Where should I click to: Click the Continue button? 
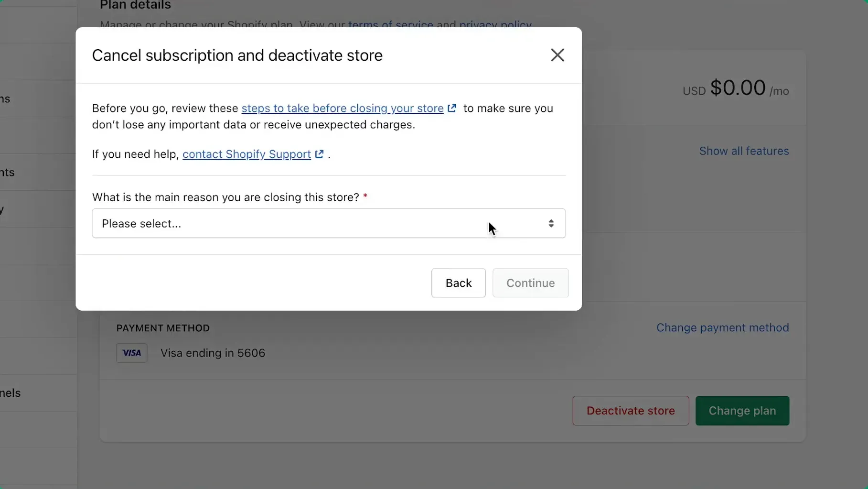tap(530, 283)
